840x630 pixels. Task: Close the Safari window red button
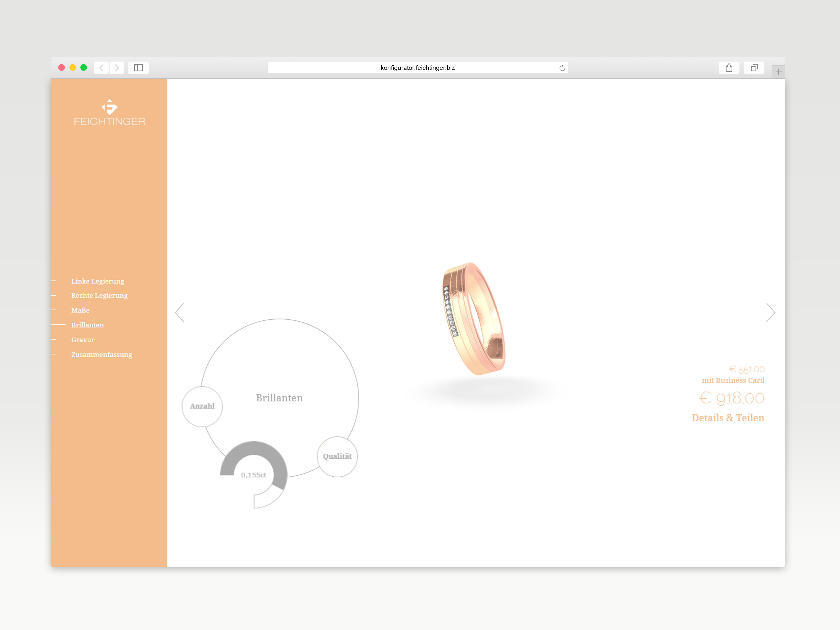(x=62, y=68)
